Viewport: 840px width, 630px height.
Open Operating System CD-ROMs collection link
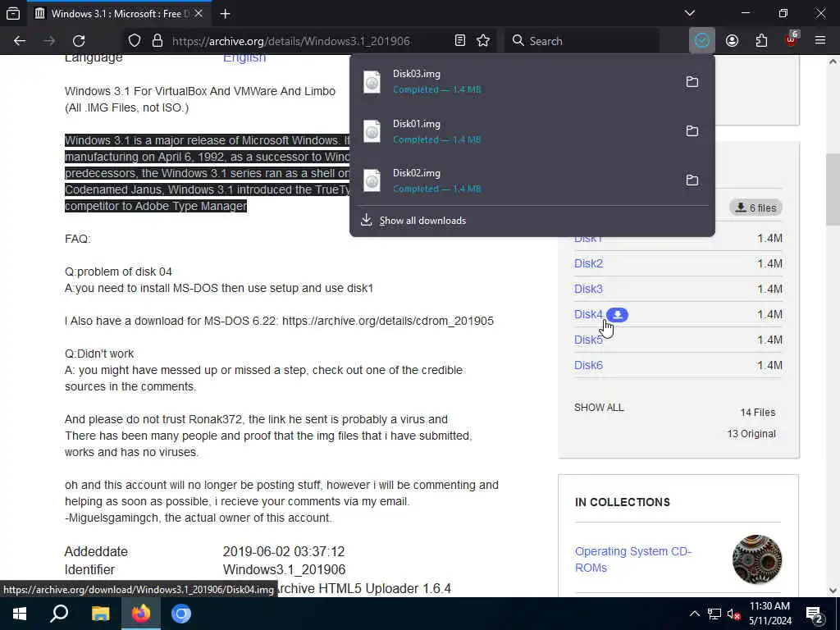pyautogui.click(x=632, y=559)
